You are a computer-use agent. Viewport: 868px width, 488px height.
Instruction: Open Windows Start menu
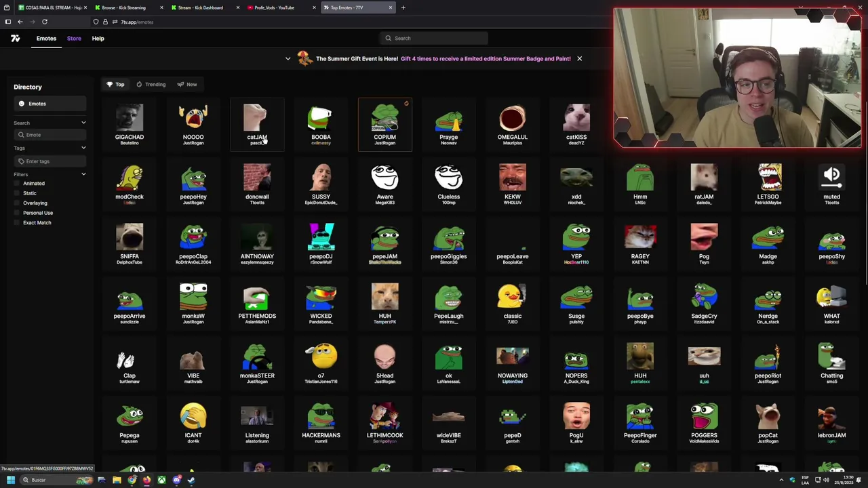(x=11, y=480)
